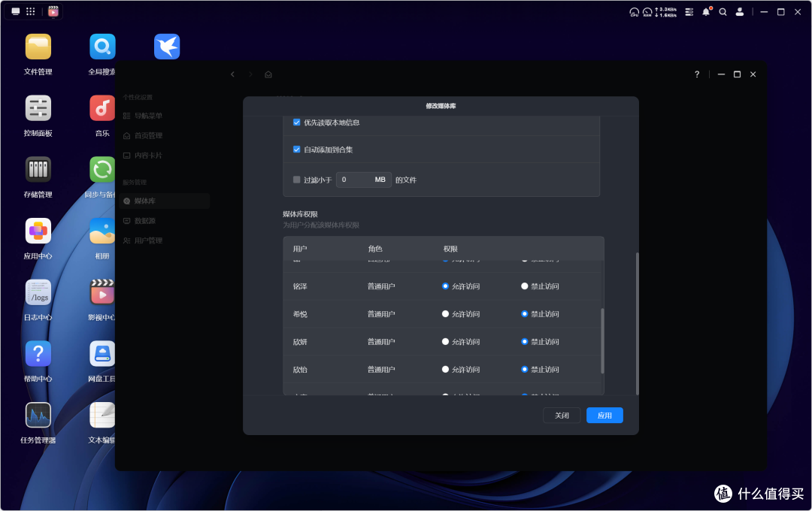The image size is (812, 511).
Task: Open the user account icon
Action: pos(740,12)
